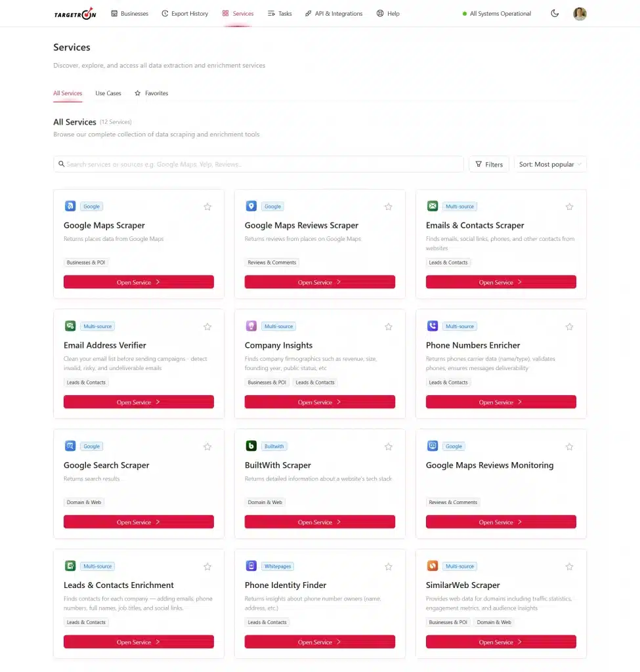Click the Builtwith source tag
The height and width of the screenshot is (672, 640).
point(274,446)
